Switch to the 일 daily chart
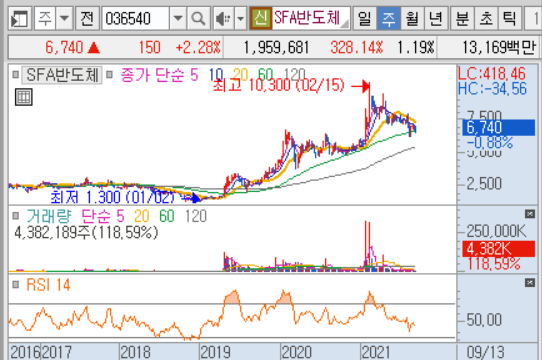 pyautogui.click(x=365, y=18)
